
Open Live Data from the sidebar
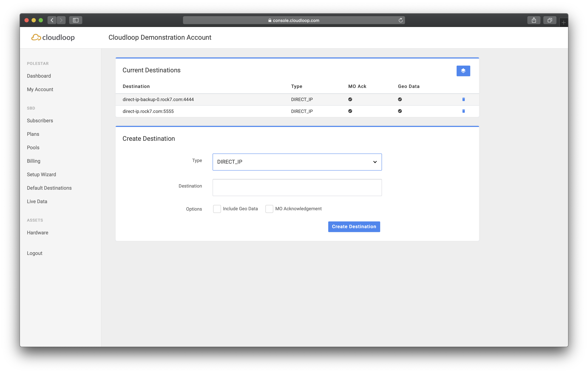coord(37,201)
